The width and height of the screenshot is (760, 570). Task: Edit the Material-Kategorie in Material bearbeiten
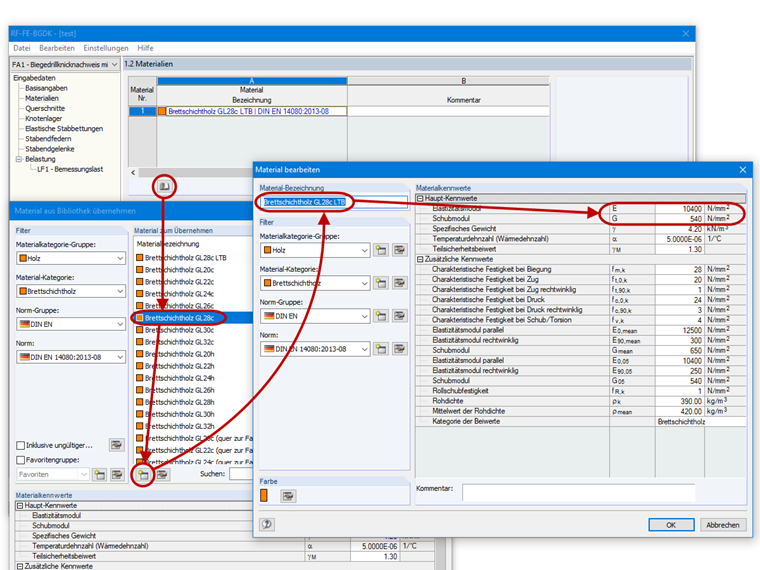coord(399,283)
